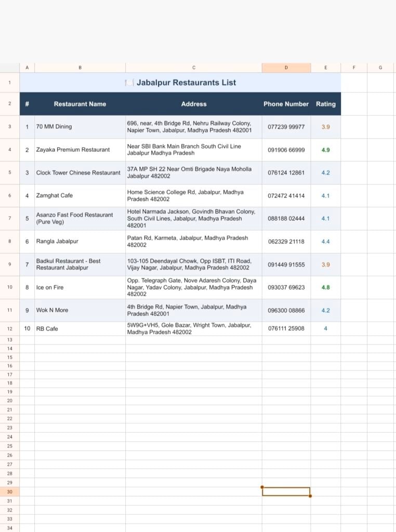Click the Restaurant Name header cell
396x532 pixels.
(x=80, y=104)
